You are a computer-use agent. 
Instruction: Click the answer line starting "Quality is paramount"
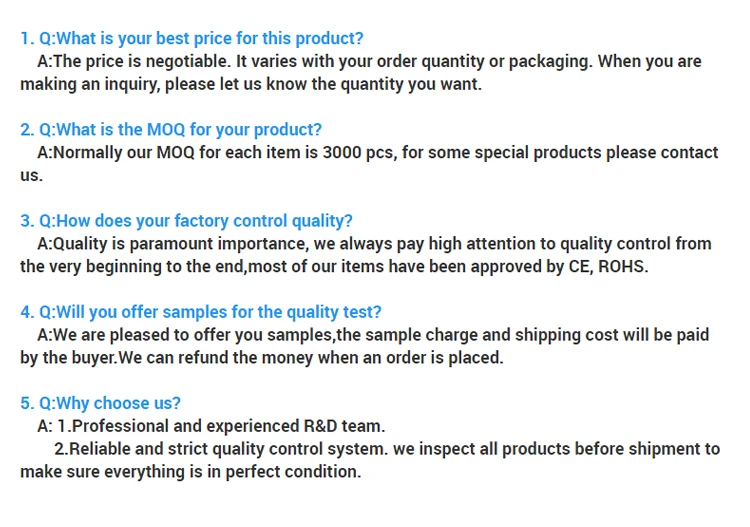[x=374, y=244]
